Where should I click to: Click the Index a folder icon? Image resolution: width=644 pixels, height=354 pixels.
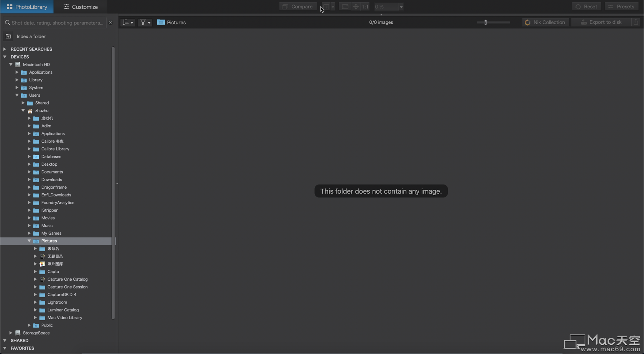(x=8, y=36)
